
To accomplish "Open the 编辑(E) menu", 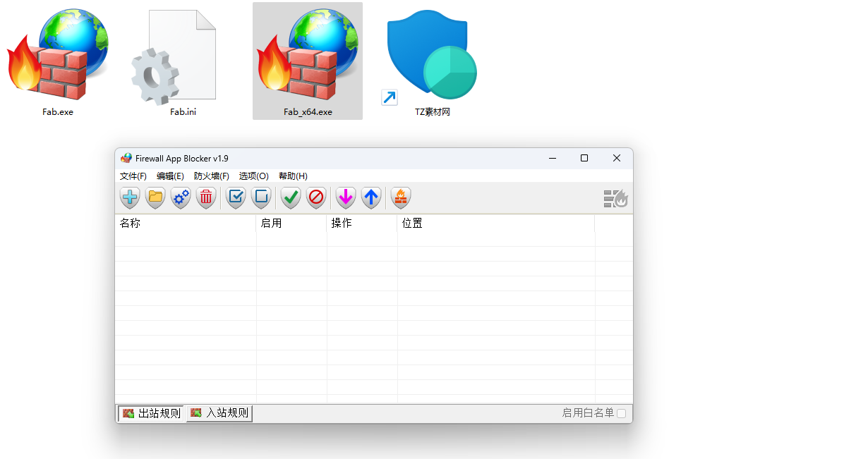I will (170, 176).
